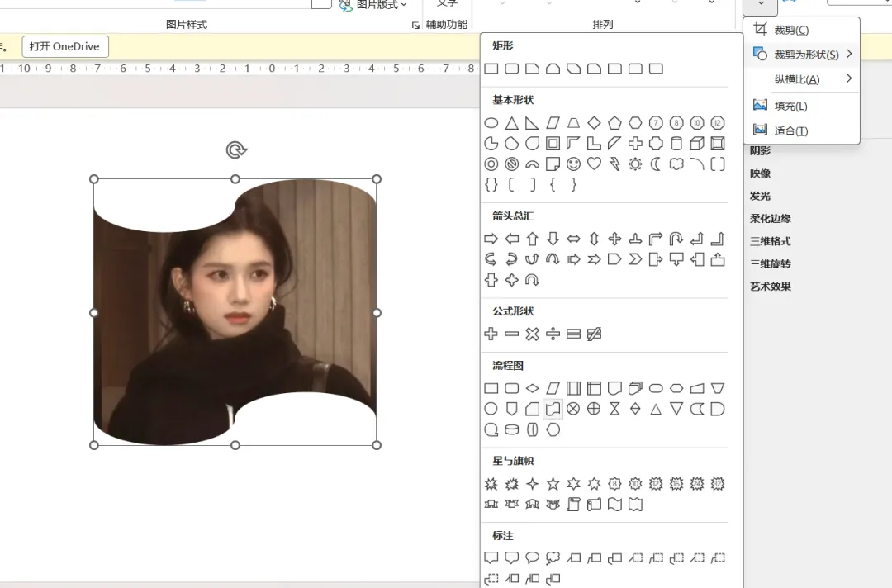The width and height of the screenshot is (892, 588).
Task: Expand the 映像 reflection section
Action: point(760,173)
